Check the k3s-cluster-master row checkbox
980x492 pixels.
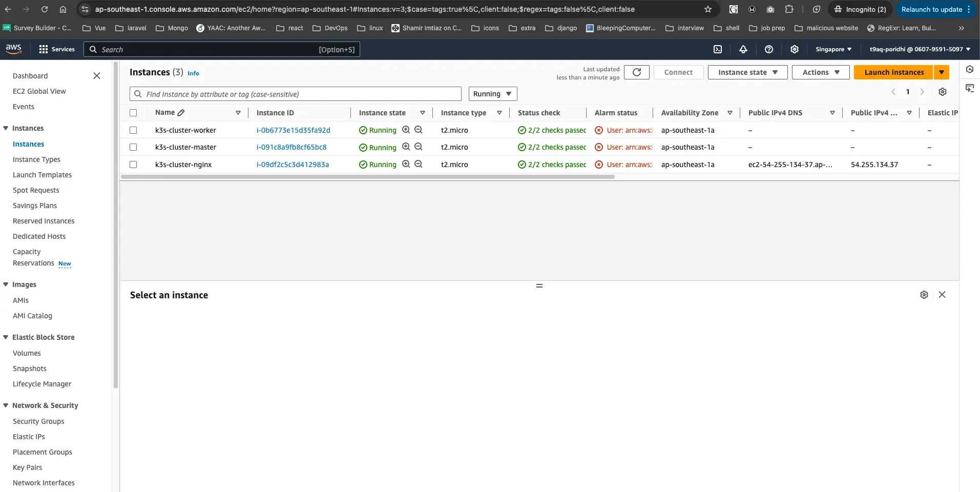point(133,147)
